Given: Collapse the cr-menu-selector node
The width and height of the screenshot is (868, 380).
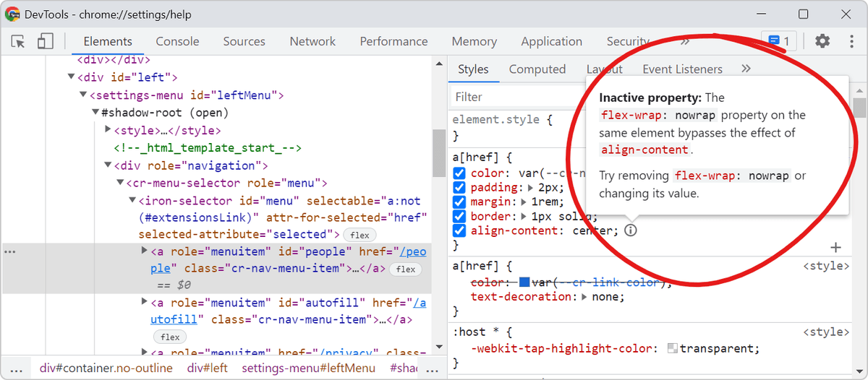Looking at the screenshot, I should tap(120, 182).
